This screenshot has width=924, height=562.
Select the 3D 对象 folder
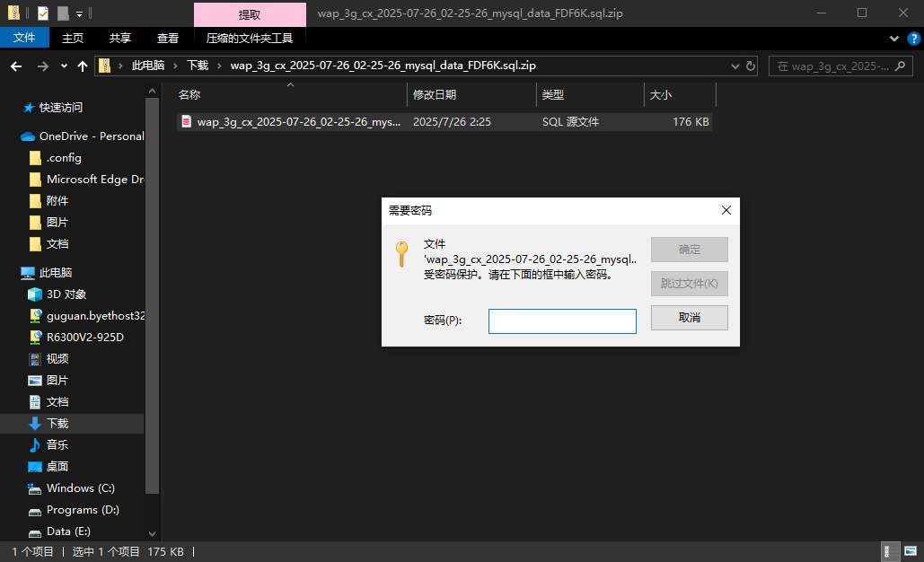[66, 294]
